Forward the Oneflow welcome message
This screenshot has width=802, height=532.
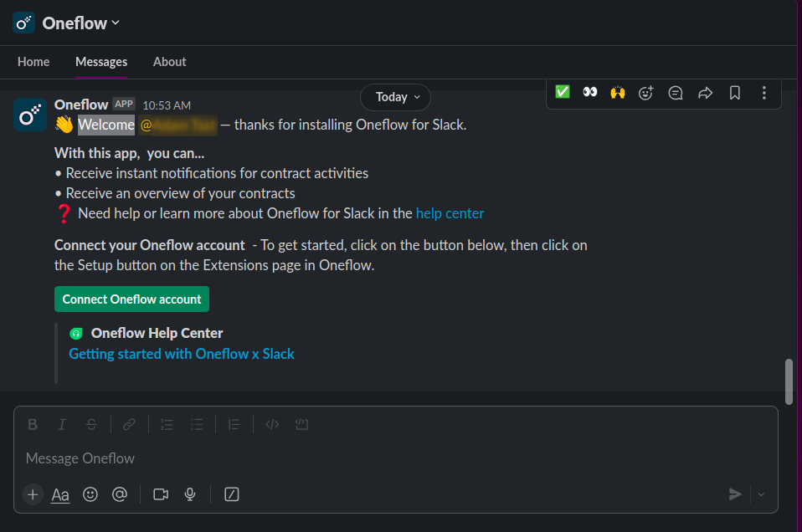(705, 93)
